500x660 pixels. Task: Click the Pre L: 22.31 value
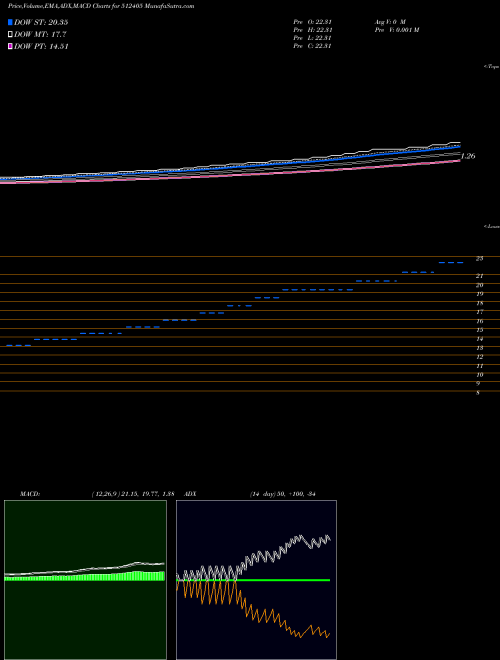(x=313, y=38)
